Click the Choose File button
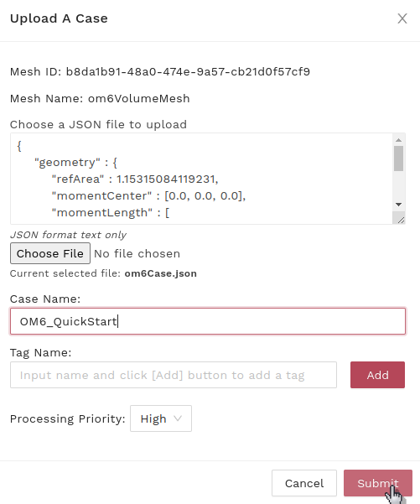 (x=50, y=253)
